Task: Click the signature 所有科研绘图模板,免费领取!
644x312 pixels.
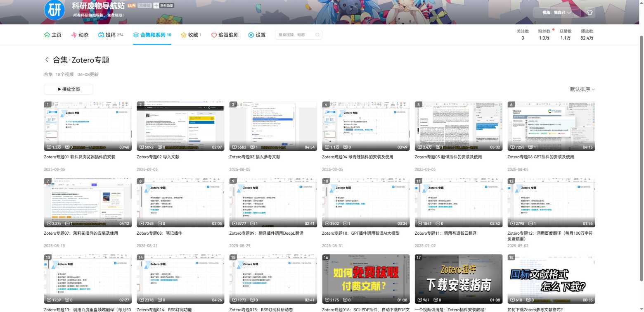Action: (98, 15)
